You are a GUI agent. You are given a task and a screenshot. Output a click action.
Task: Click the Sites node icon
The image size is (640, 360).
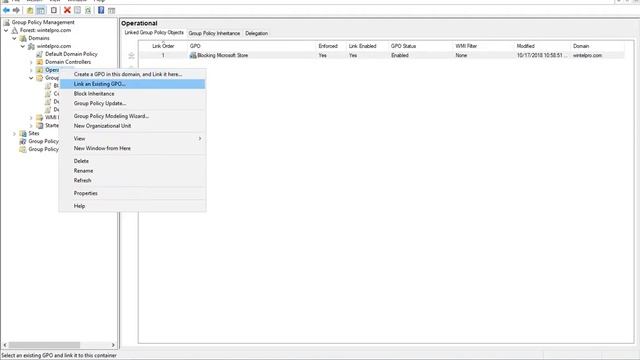pyautogui.click(x=23, y=133)
